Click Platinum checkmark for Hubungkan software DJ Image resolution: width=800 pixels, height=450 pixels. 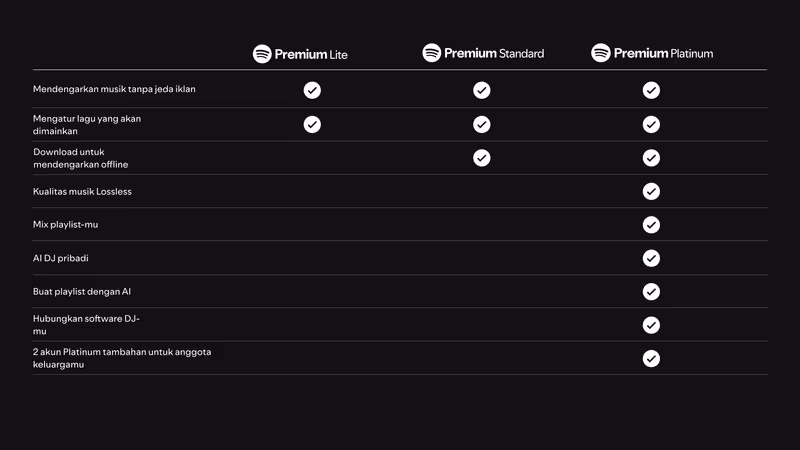(x=651, y=325)
